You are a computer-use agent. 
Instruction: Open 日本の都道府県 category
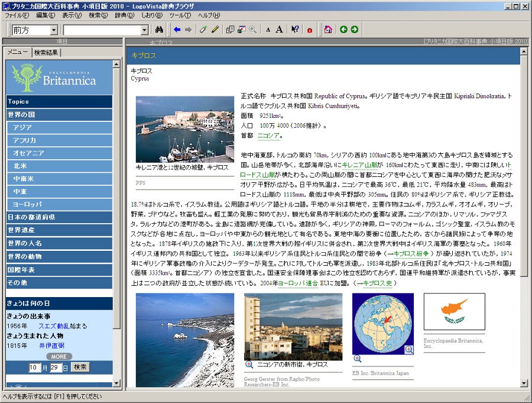pos(59,217)
